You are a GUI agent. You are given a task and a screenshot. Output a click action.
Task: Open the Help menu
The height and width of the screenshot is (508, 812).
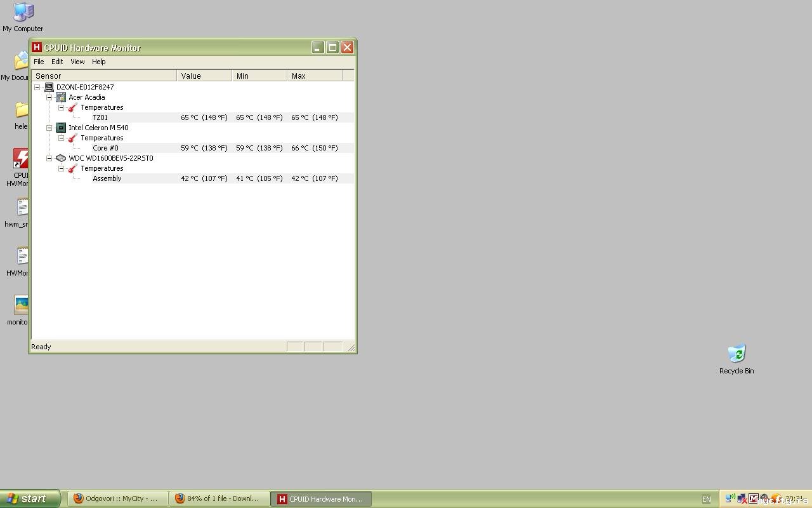98,62
